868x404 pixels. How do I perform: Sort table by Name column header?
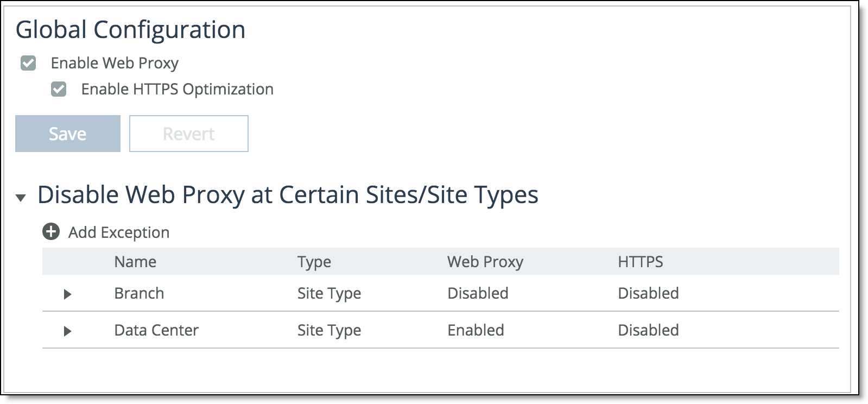[135, 262]
